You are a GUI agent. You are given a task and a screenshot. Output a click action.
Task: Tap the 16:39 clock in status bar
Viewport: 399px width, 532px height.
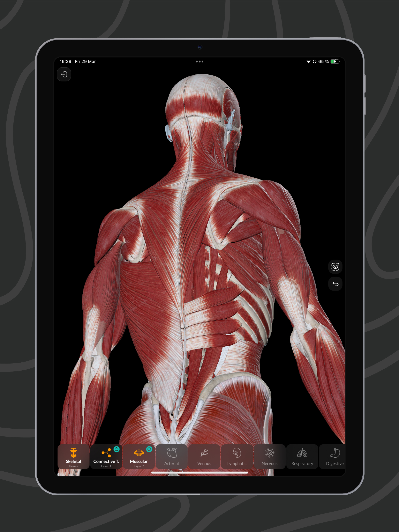[65, 62]
